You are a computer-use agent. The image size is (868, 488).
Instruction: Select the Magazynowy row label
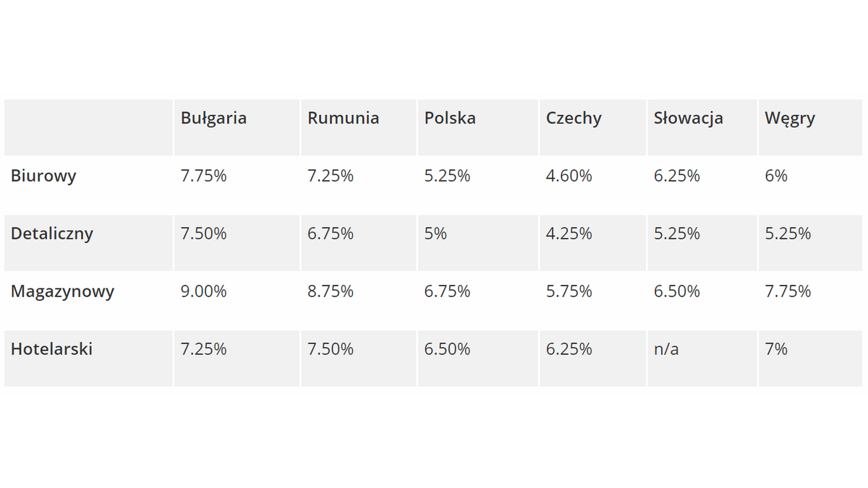tap(62, 292)
